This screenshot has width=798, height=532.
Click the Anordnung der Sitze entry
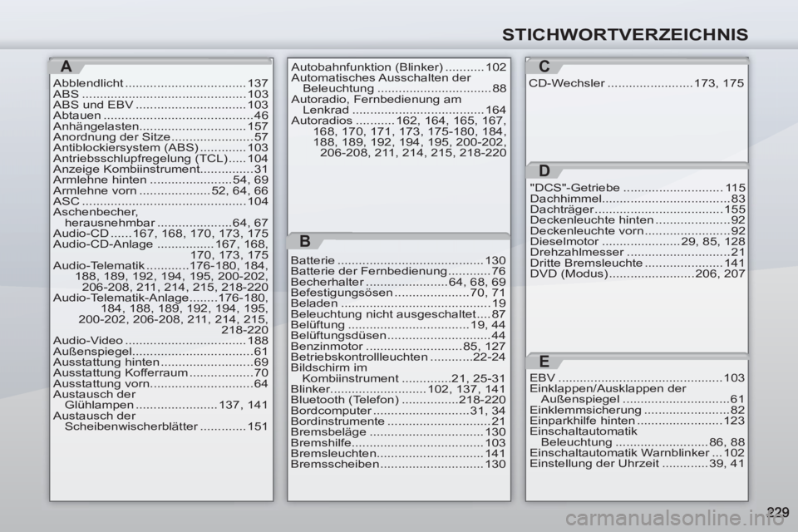pos(160,137)
